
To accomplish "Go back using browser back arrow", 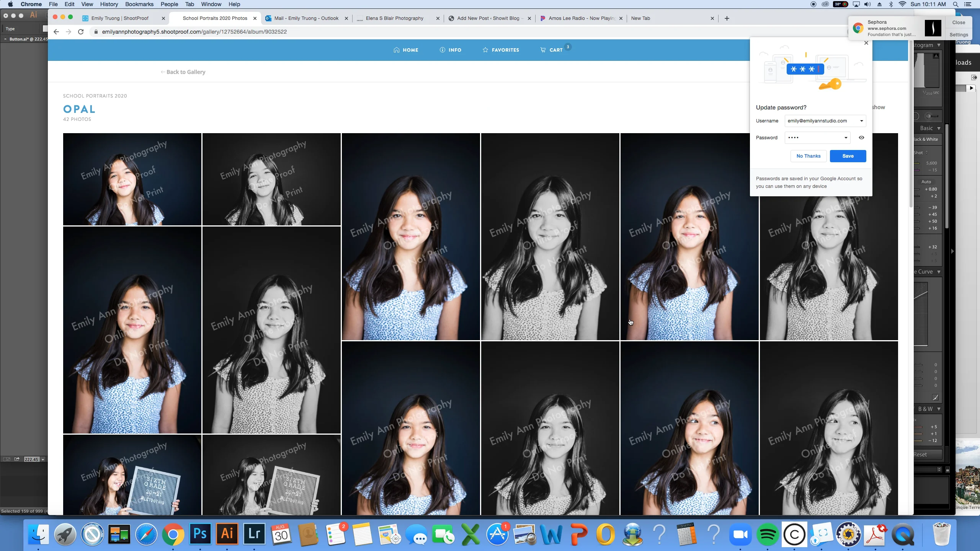I will pyautogui.click(x=56, y=32).
